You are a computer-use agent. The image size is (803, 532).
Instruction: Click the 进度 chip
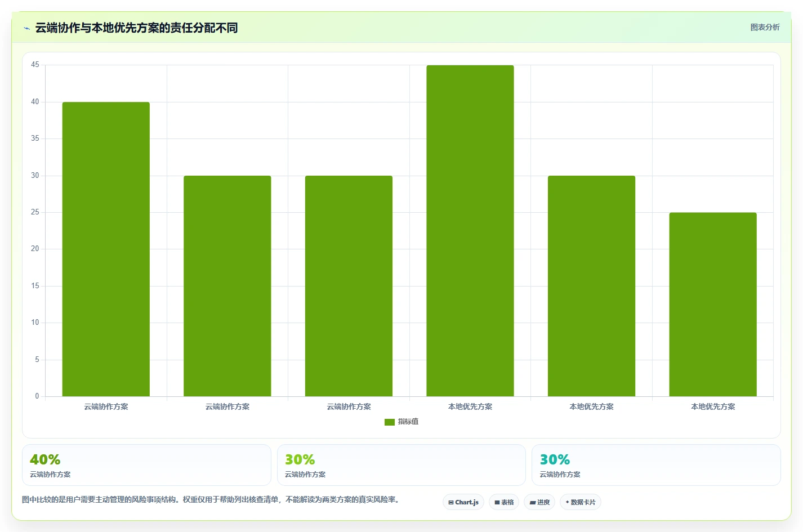[539, 502]
